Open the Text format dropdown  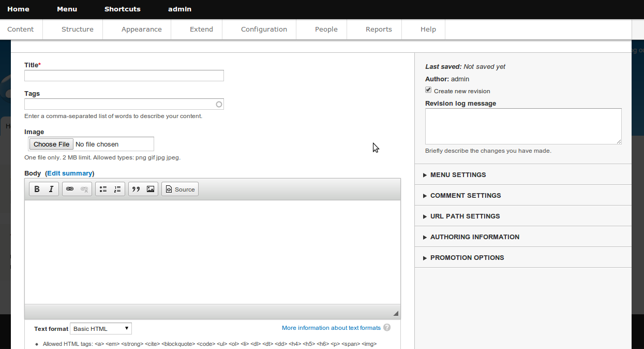[x=101, y=329]
